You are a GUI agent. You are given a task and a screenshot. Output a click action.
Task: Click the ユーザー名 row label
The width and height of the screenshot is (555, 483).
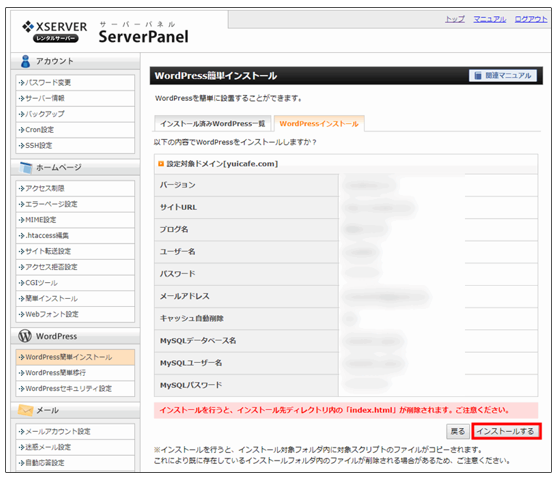coord(177,252)
